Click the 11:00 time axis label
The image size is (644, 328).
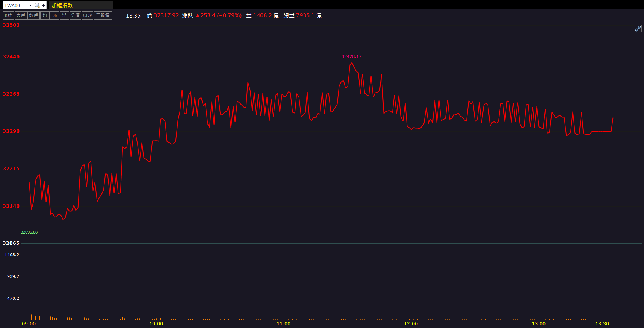(283, 324)
